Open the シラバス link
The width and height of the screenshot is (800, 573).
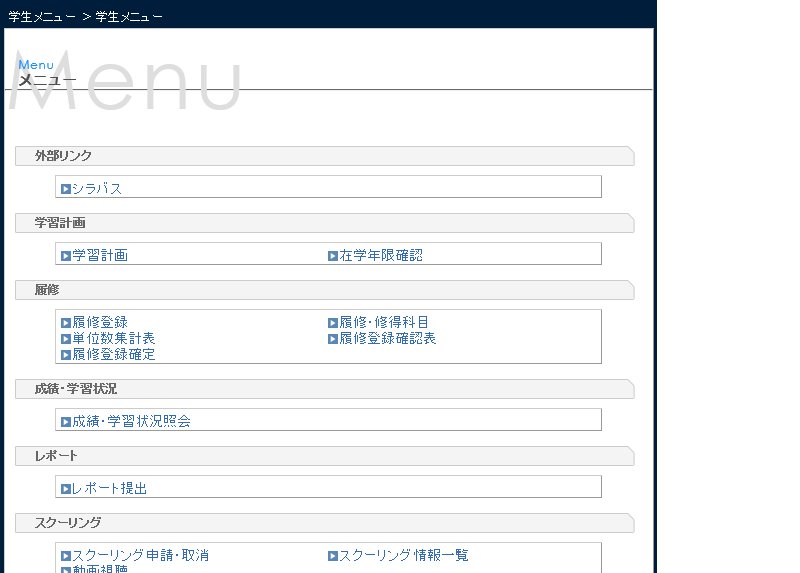click(97, 189)
